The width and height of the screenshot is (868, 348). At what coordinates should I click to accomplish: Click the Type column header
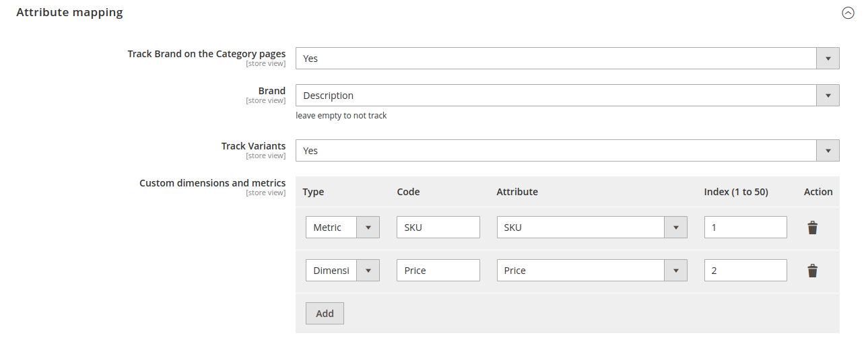point(313,192)
